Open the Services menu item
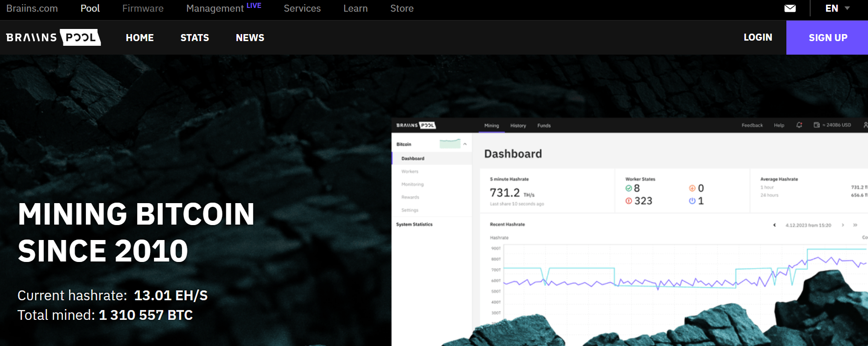The image size is (868, 346). [x=302, y=8]
